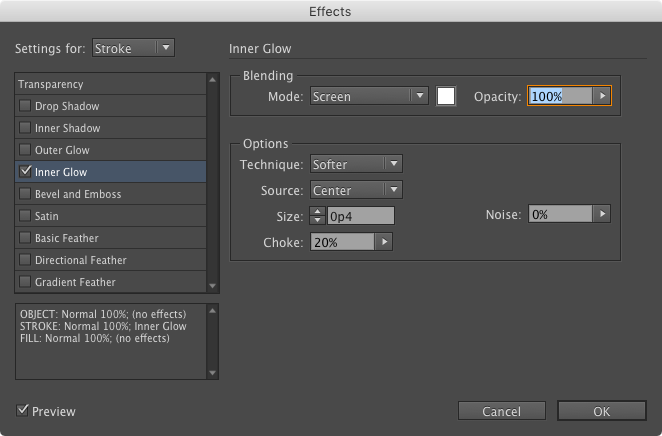The width and height of the screenshot is (662, 436).
Task: Turn on the Outer Glow checkbox
Action: coord(25,149)
